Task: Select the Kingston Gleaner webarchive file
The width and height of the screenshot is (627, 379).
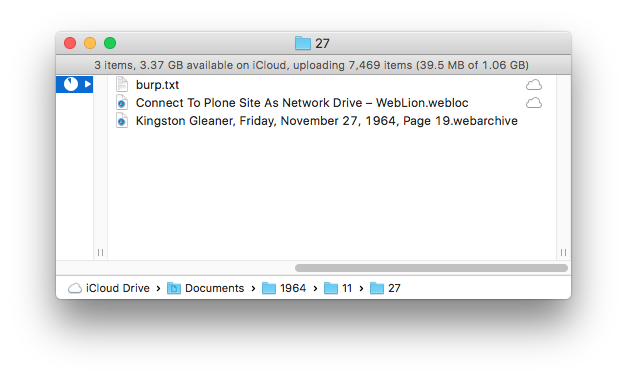Action: tap(327, 121)
